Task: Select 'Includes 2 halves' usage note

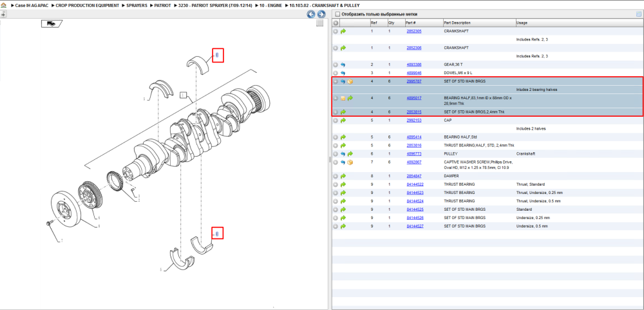Action: click(531, 129)
